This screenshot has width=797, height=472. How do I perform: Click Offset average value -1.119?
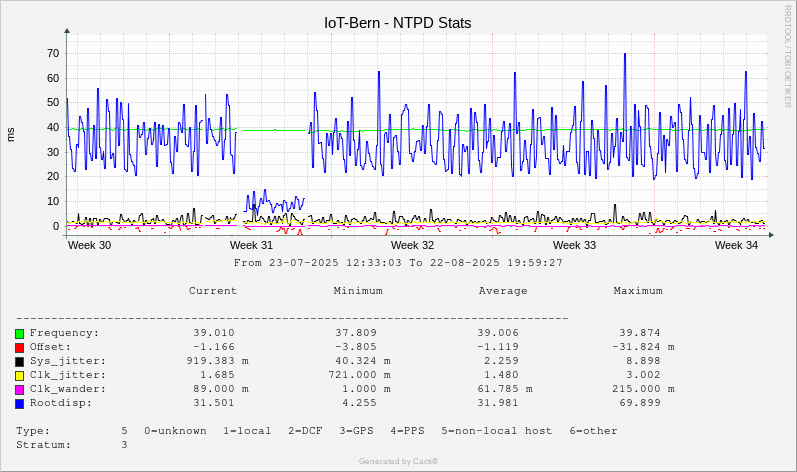(498, 347)
